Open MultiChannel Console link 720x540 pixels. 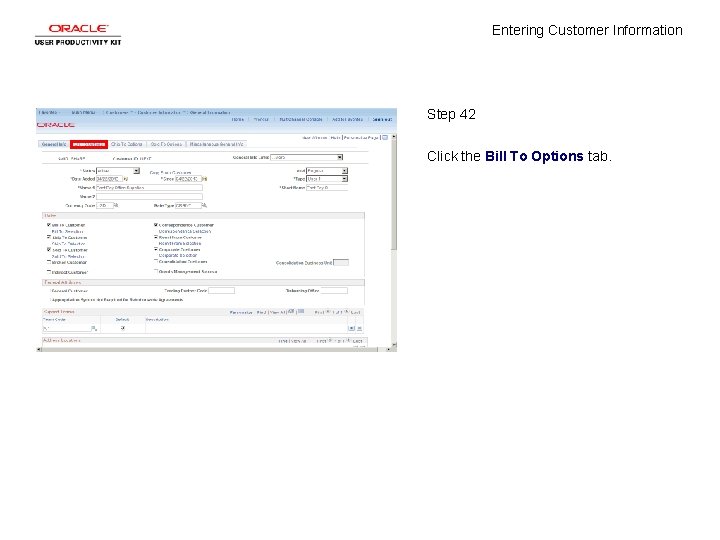pyautogui.click(x=301, y=119)
